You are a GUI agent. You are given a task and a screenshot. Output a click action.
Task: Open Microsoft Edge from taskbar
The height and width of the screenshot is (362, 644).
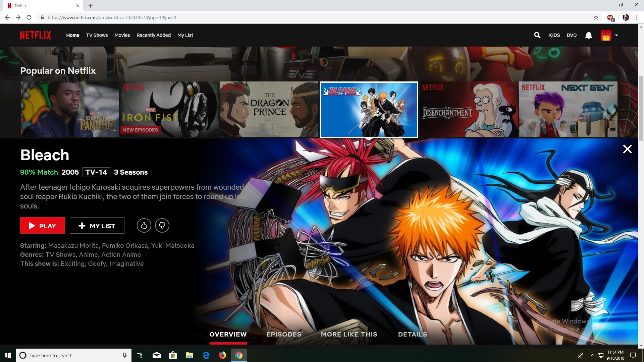[x=206, y=355]
